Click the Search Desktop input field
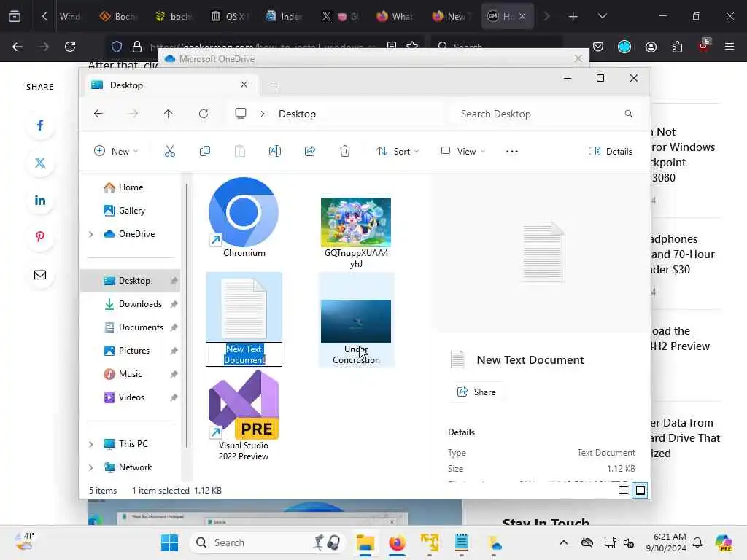This screenshot has width=747, height=560. point(545,114)
